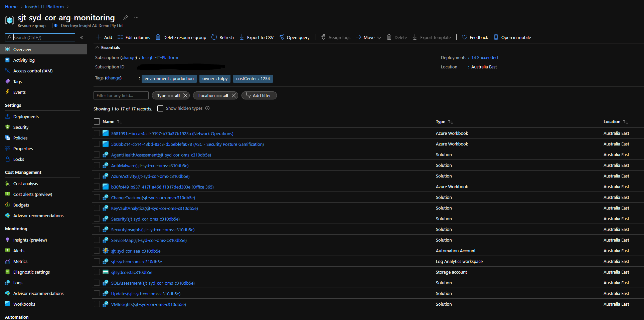Image resolution: width=644 pixels, height=320 pixels.
Task: Open Edit columns
Action: coord(134,37)
